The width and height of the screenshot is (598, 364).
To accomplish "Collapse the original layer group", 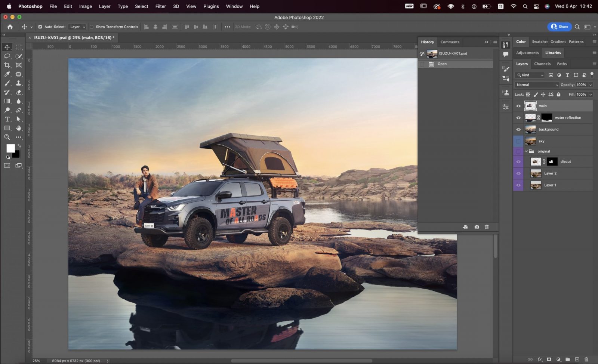I will click(x=526, y=151).
